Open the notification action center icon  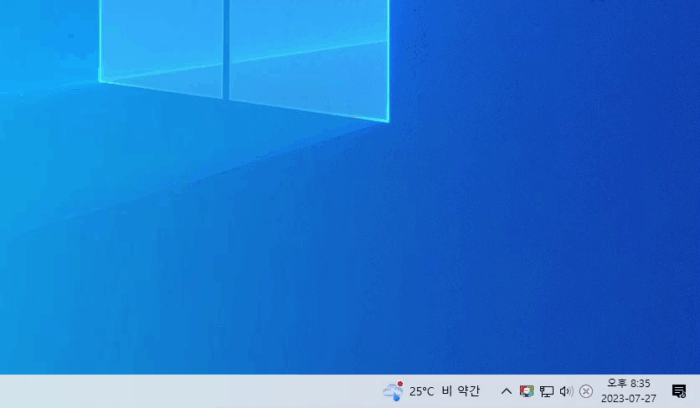[679, 391]
